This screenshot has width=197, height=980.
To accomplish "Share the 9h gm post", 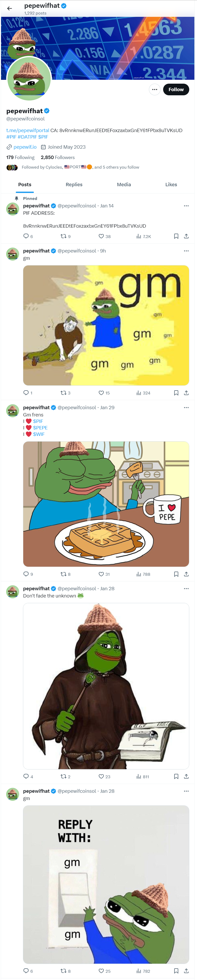I will 186,393.
